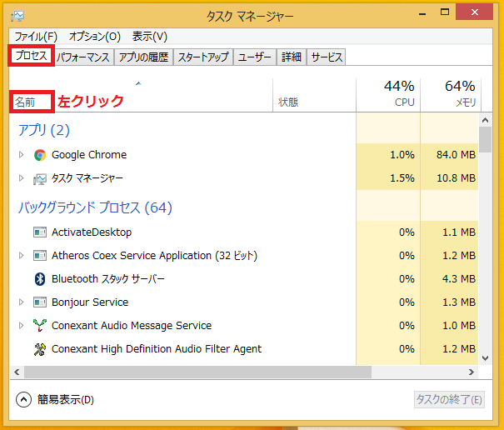Viewport: 504px width, 430px height.
Task: Select the プロセス tab
Action: [x=31, y=55]
